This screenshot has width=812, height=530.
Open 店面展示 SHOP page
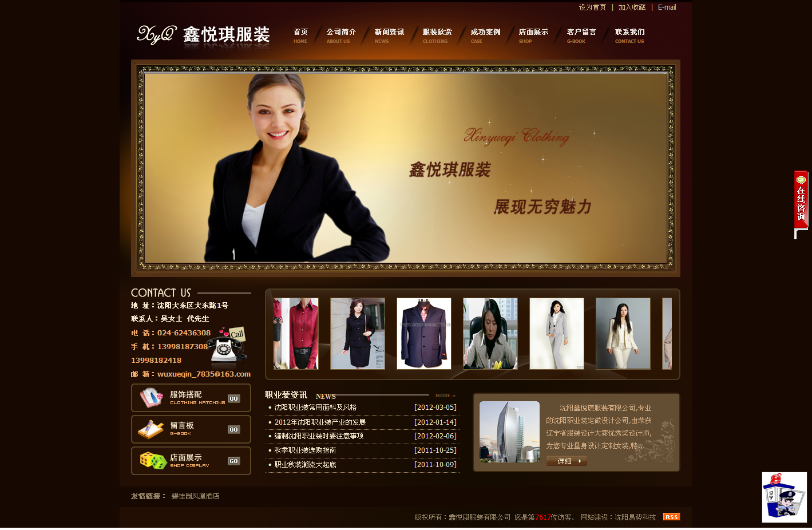533,35
